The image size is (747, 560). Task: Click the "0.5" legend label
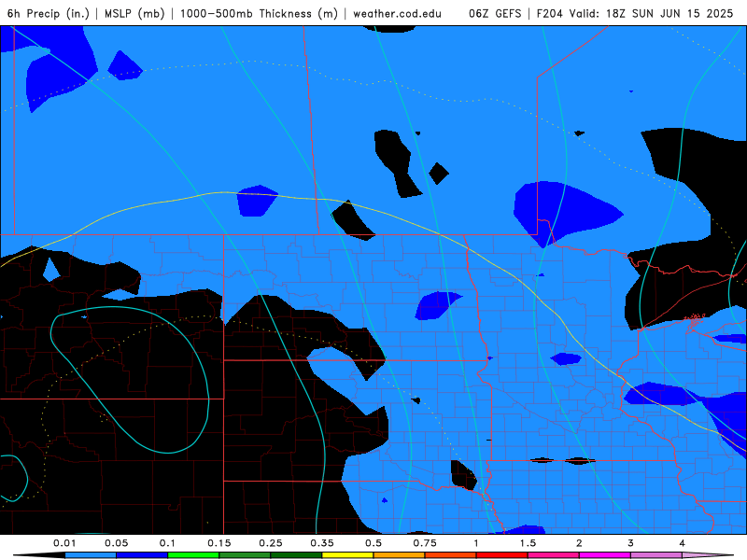click(373, 543)
